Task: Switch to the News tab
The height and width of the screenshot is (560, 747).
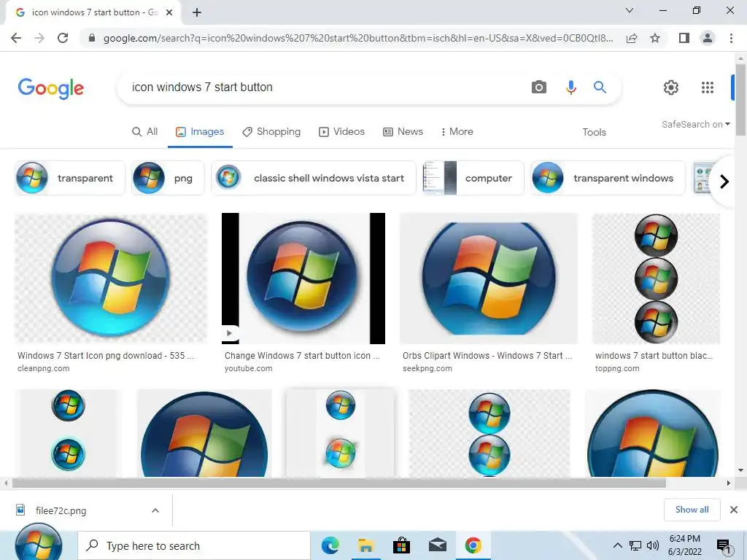Action: [403, 131]
